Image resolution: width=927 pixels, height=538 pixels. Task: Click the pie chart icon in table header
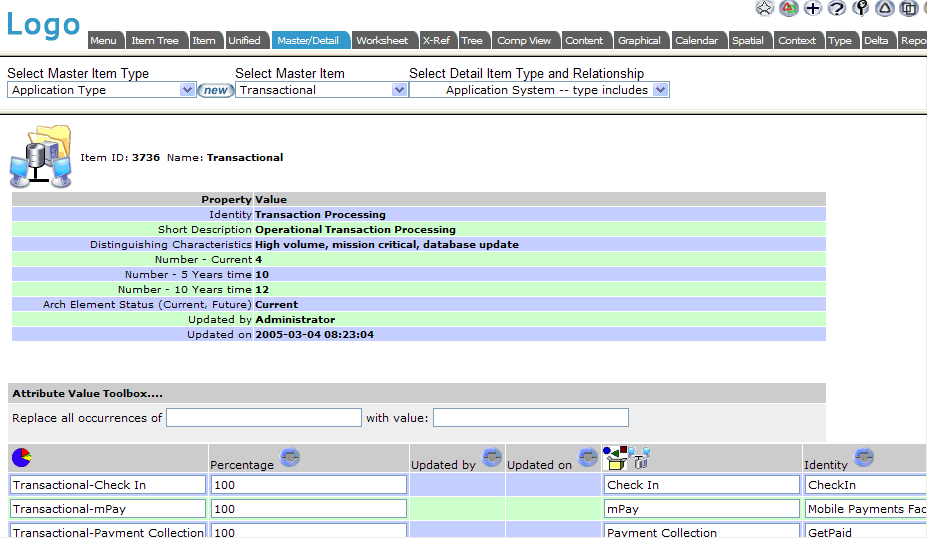pyautogui.click(x=21, y=457)
